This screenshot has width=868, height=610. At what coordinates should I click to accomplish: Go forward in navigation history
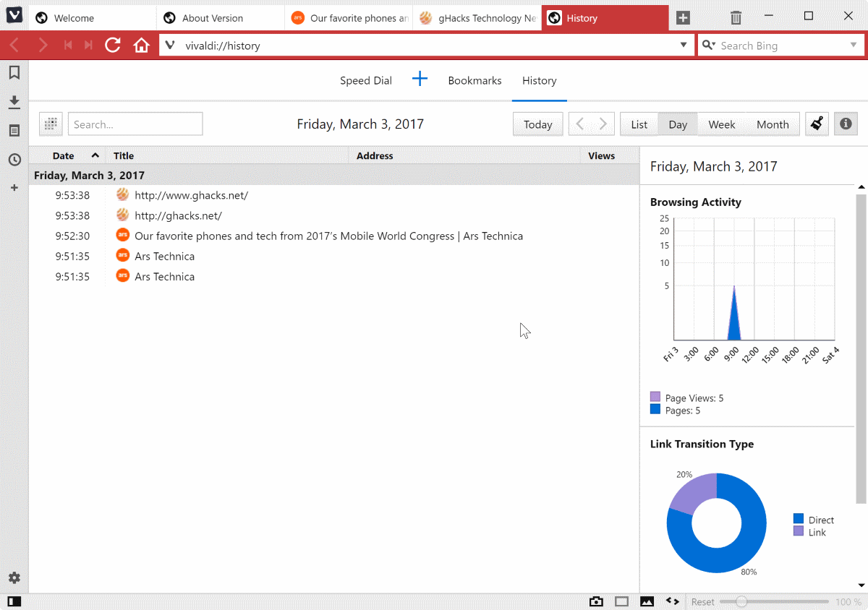tap(43, 46)
